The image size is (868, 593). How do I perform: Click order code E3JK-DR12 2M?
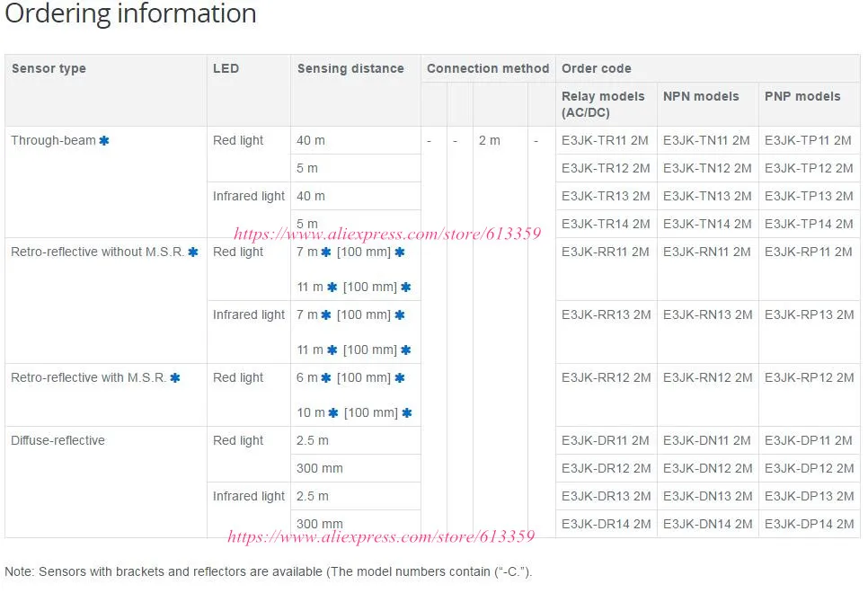(x=607, y=468)
